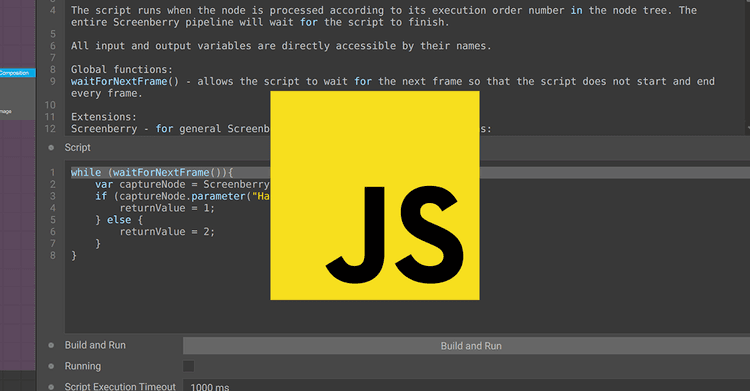Click the 'Script Execution Timeout' label
Image resolution: width=750 pixels, height=391 pixels.
pyautogui.click(x=120, y=386)
